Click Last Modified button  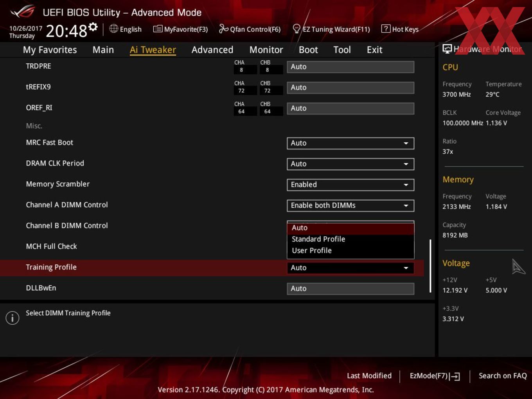point(369,376)
